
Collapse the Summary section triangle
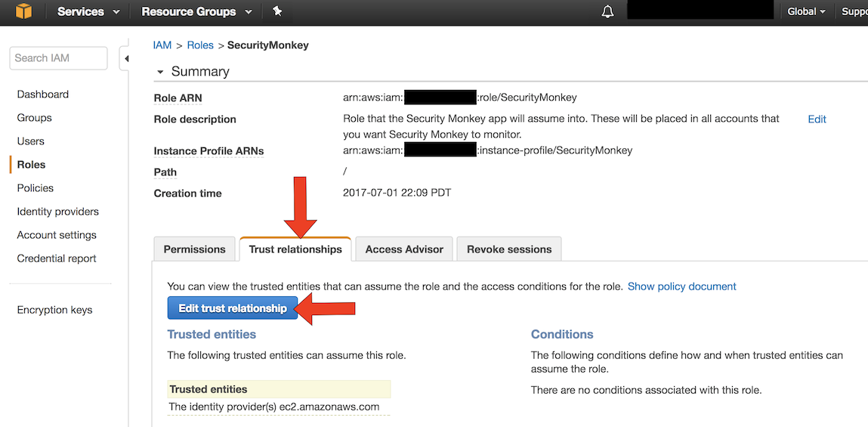point(161,72)
